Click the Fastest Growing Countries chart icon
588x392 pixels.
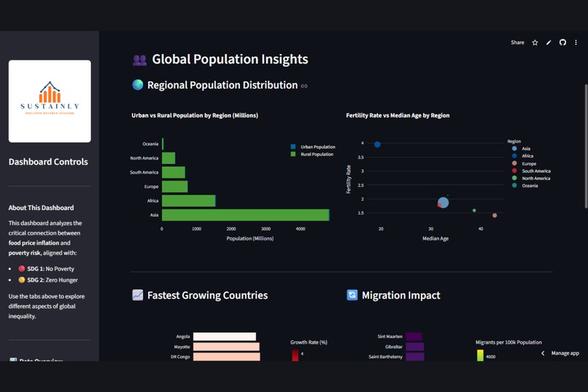(138, 295)
